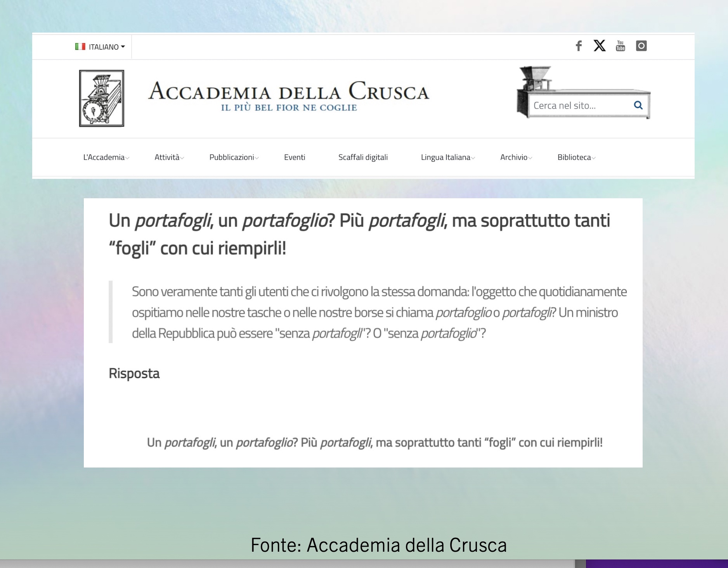Click the Italian flag icon
This screenshot has width=728, height=568.
coord(80,47)
